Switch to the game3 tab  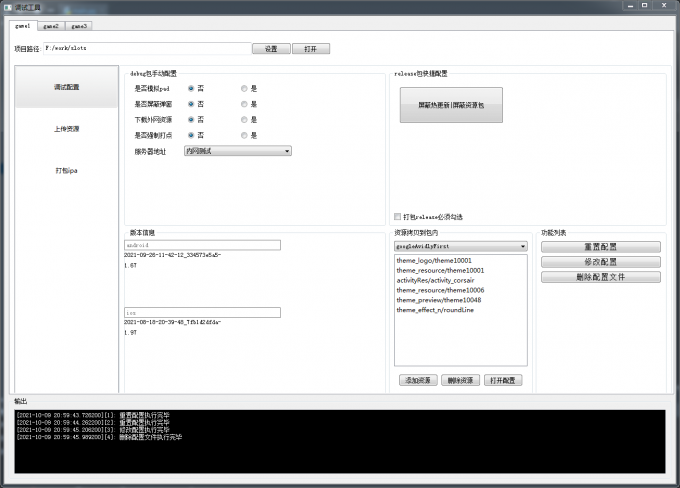(78, 26)
